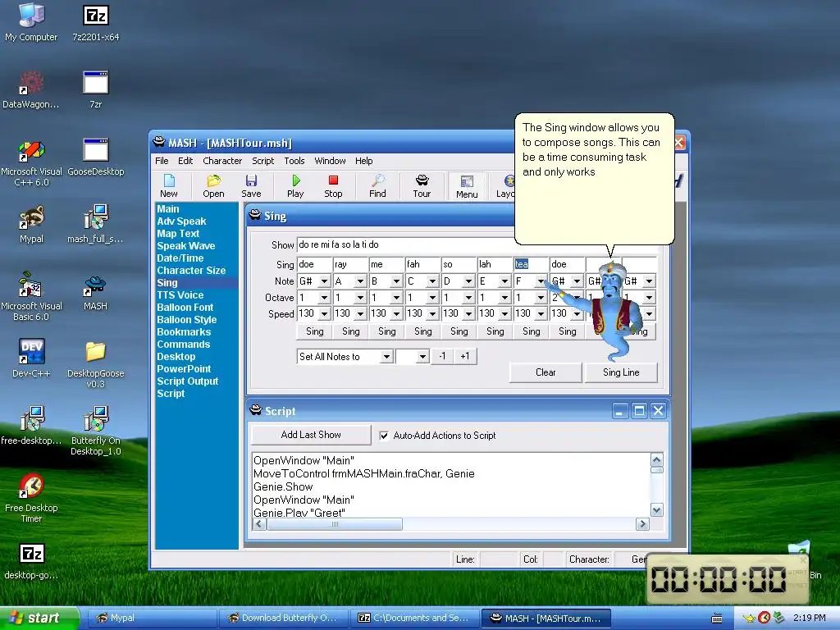
Task: Select the desktop-go... 7z archive icon
Action: pyautogui.click(x=31, y=561)
